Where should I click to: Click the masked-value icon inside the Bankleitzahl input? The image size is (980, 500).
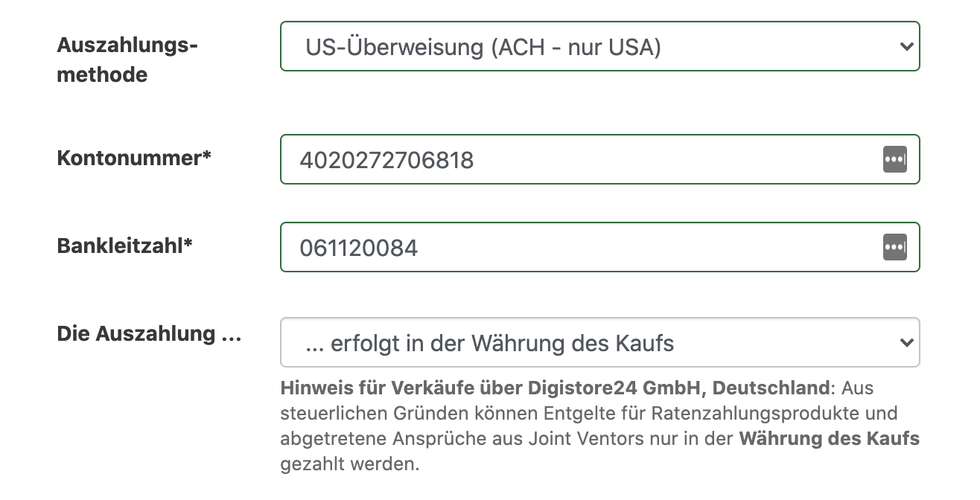pos(896,246)
